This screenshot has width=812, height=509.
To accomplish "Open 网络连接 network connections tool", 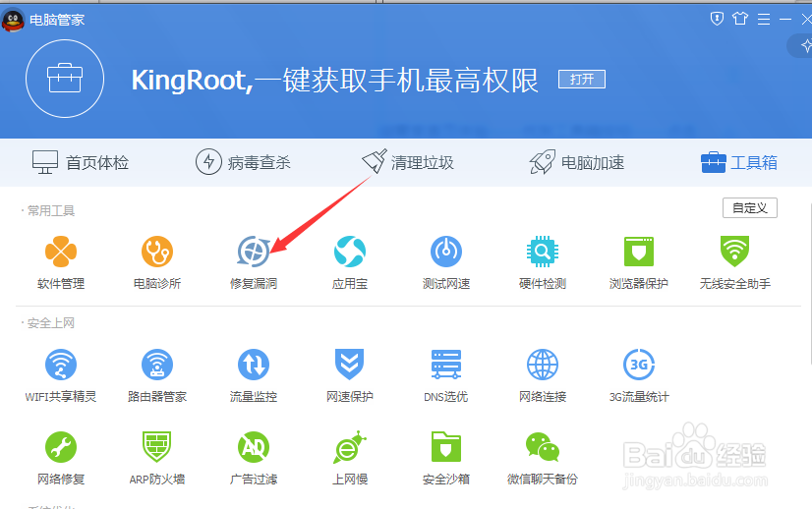I will [x=543, y=376].
